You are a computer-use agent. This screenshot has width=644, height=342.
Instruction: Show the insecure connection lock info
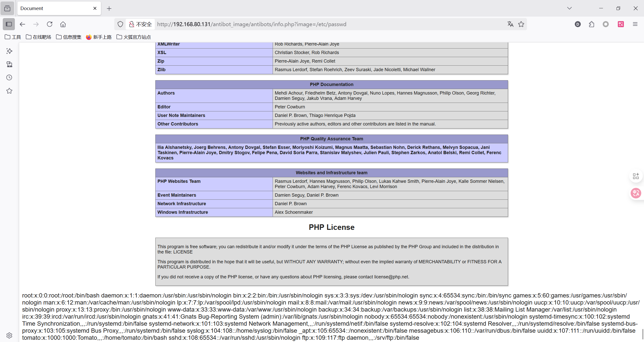click(x=140, y=24)
